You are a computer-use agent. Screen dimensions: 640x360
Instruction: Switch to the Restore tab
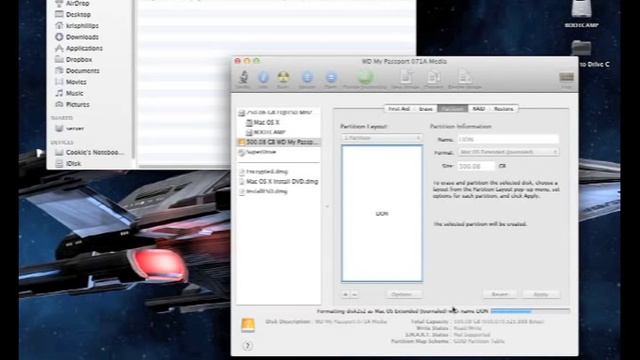coord(503,109)
